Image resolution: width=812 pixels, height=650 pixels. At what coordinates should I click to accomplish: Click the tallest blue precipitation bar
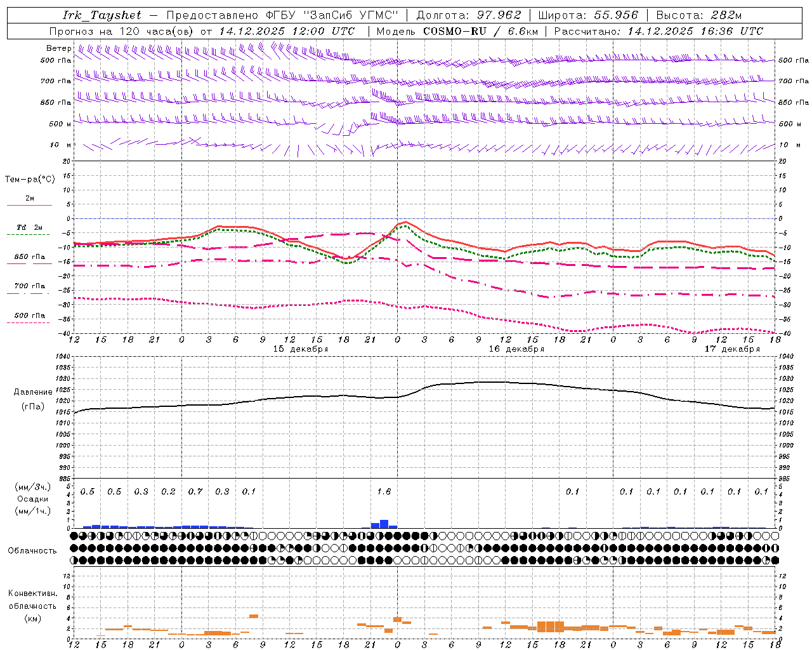coord(384,524)
